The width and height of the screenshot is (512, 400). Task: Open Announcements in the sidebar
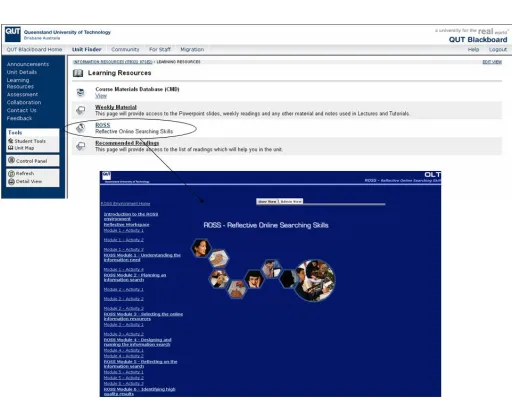(28, 64)
